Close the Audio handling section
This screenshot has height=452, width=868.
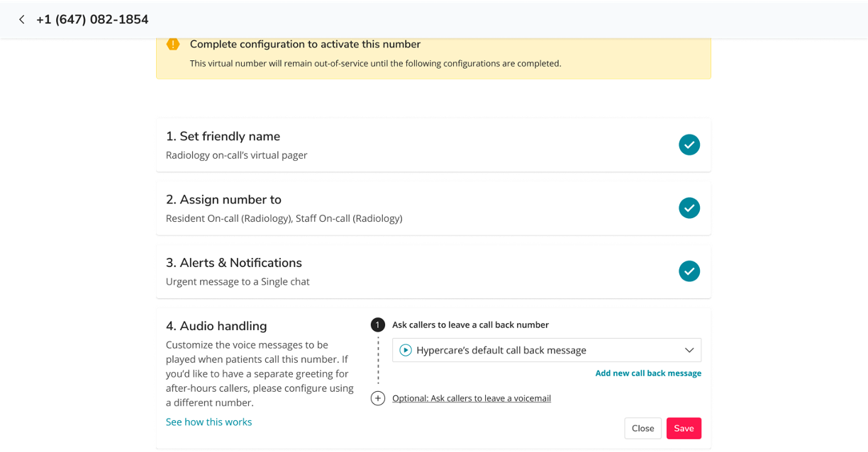tap(642, 428)
